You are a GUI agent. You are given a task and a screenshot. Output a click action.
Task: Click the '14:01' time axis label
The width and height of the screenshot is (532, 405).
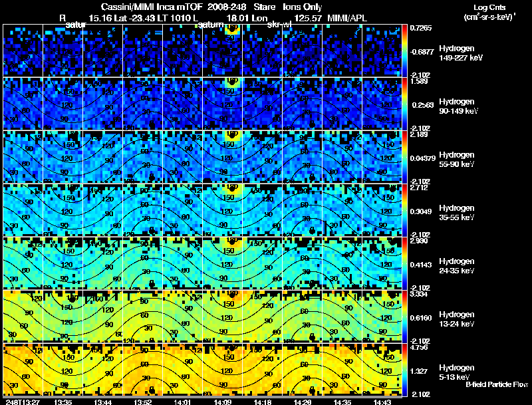click(x=182, y=402)
